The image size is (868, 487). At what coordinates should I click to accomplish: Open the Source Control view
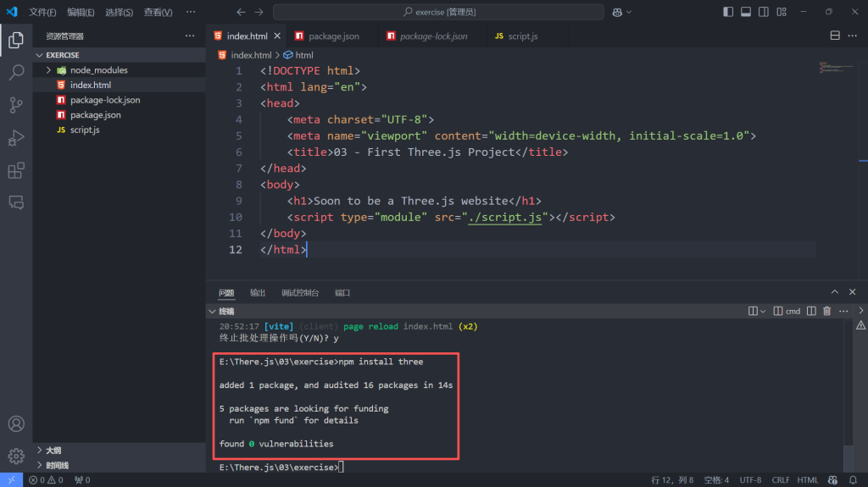click(16, 105)
